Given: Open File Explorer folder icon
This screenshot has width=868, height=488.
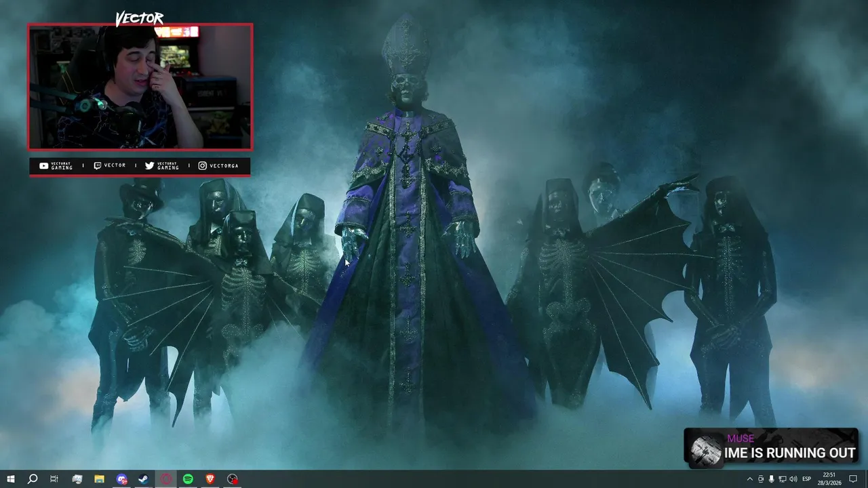Looking at the screenshot, I should [99, 479].
